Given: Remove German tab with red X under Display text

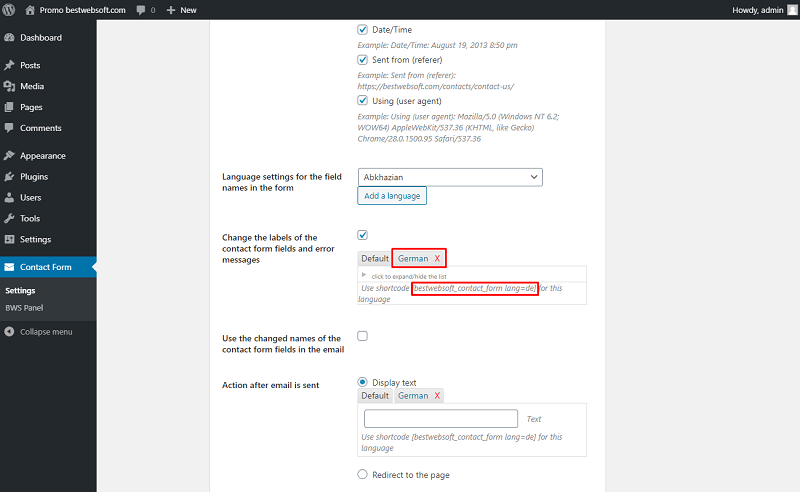Looking at the screenshot, I should coord(437,396).
